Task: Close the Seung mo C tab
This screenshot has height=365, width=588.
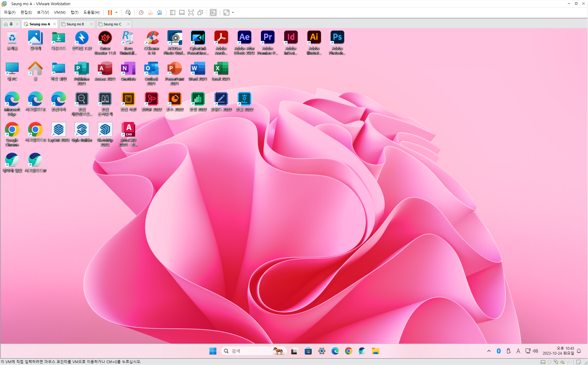Action: (x=128, y=24)
